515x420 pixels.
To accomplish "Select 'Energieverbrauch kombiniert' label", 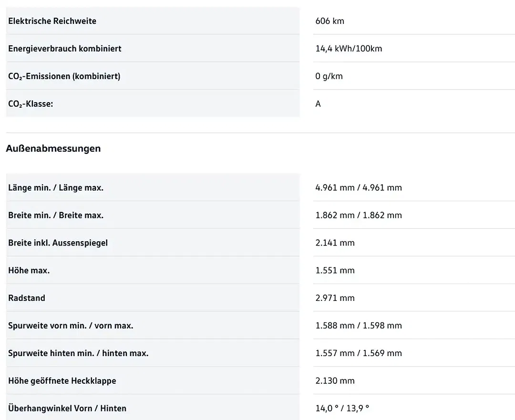I will pyautogui.click(x=65, y=49).
